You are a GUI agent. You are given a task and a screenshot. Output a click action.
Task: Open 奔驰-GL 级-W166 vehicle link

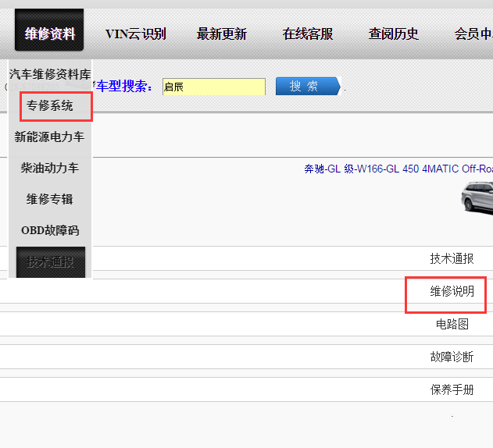pyautogui.click(x=398, y=169)
